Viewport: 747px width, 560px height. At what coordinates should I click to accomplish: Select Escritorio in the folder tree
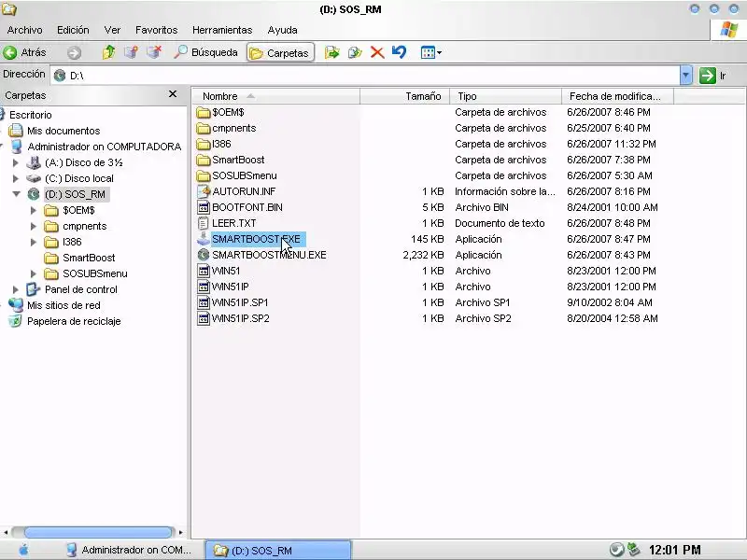pyautogui.click(x=31, y=115)
